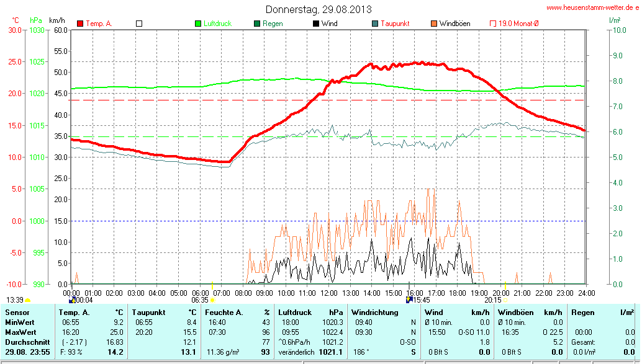Viewport: 642px width, 364px height.
Task: Click the 29.08. 23:55 timestamp row label
Action: [x=27, y=352]
